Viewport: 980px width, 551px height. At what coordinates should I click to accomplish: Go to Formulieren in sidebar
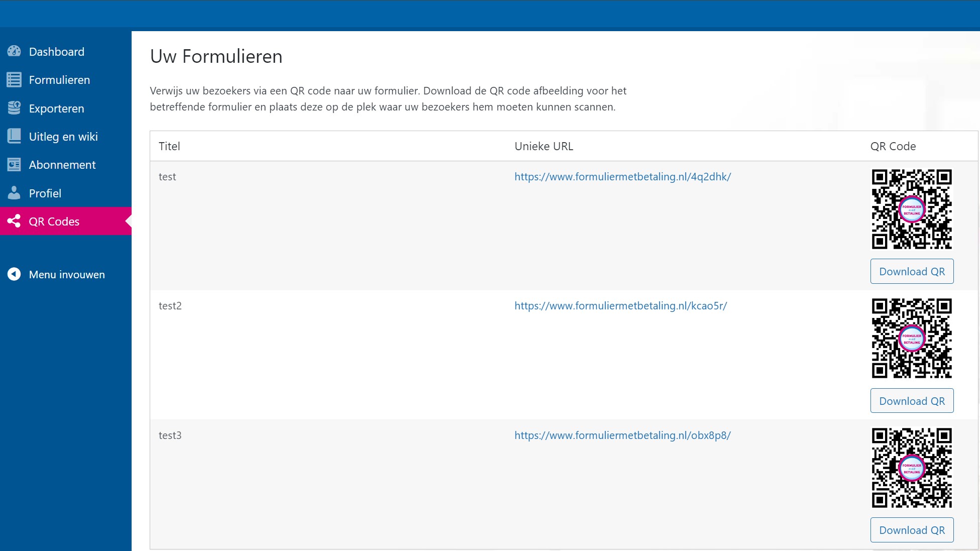(x=66, y=80)
